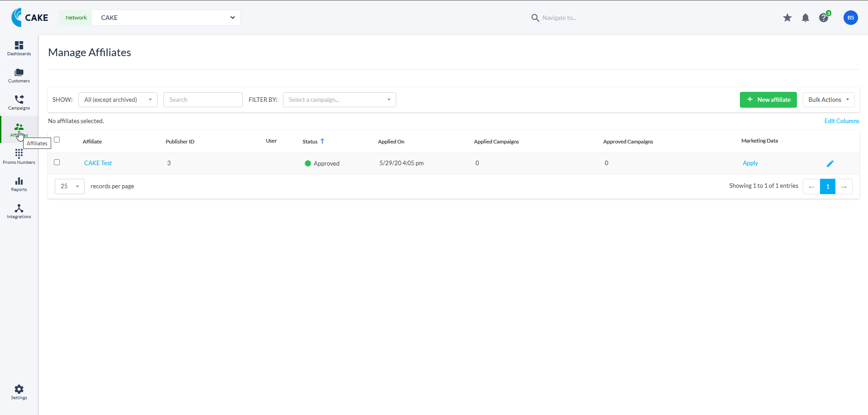Click the 5/29/20 4:05 pm date
This screenshot has width=868, height=415.
pos(402,163)
